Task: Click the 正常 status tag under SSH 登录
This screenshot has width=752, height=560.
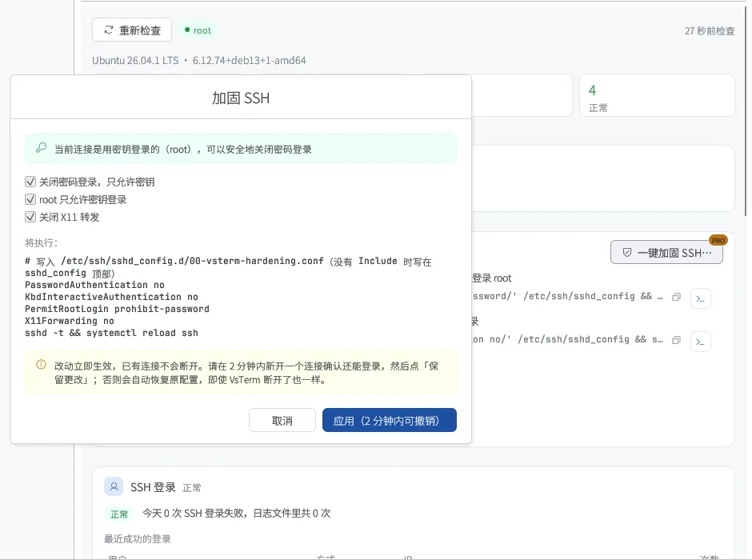Action: point(119,514)
